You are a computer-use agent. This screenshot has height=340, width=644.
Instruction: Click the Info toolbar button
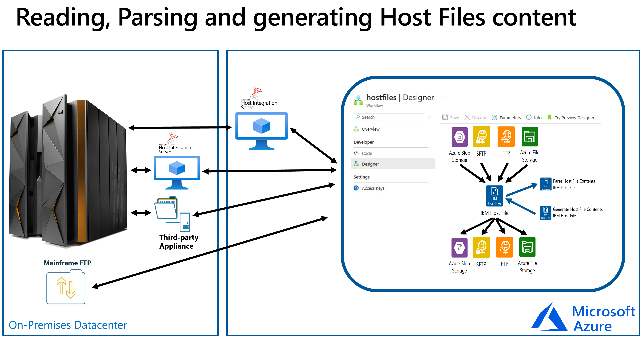point(534,117)
